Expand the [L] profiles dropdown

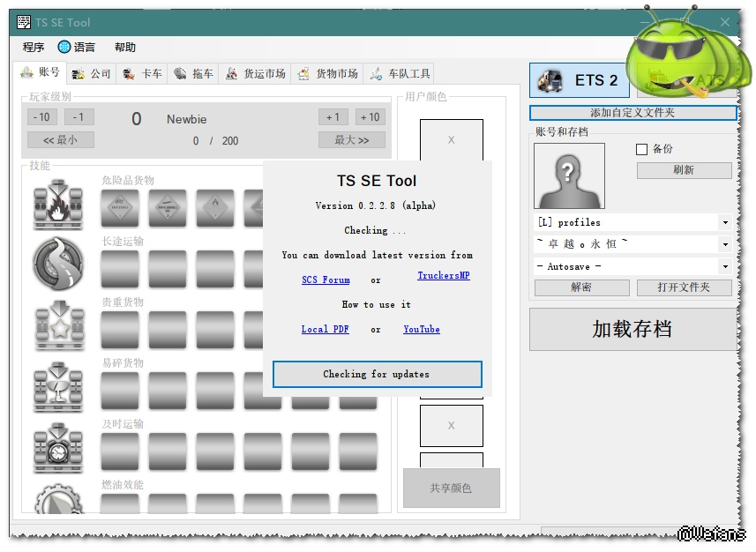(x=725, y=223)
